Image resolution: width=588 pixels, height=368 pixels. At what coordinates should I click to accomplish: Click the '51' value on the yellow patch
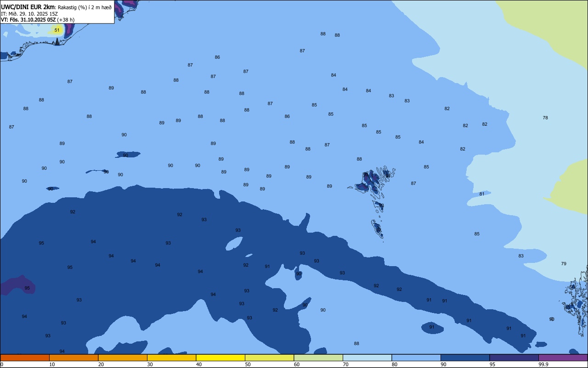point(57,30)
